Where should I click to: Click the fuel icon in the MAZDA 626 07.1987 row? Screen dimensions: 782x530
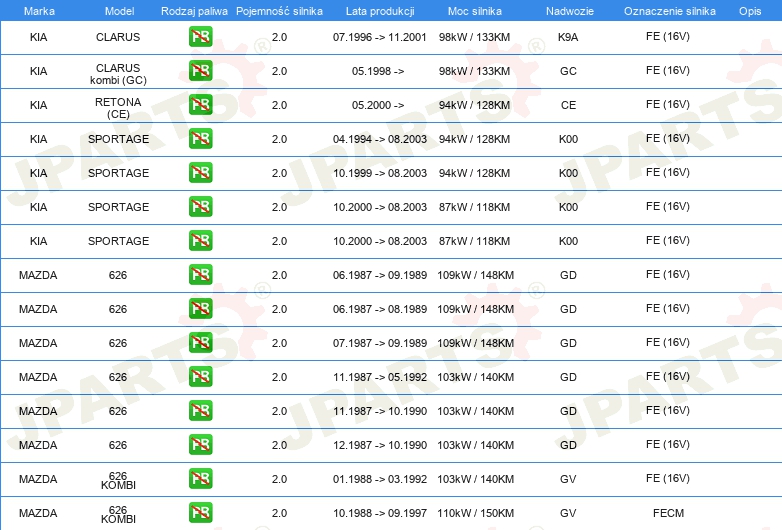point(200,343)
